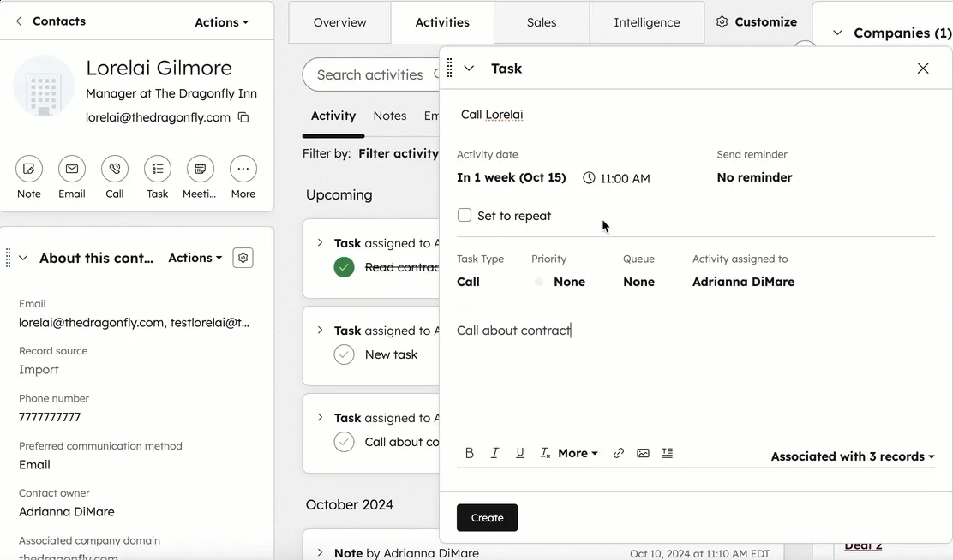Reassign the activity from Adrianna DiMare
The height and width of the screenshot is (560, 953).
pyautogui.click(x=743, y=282)
